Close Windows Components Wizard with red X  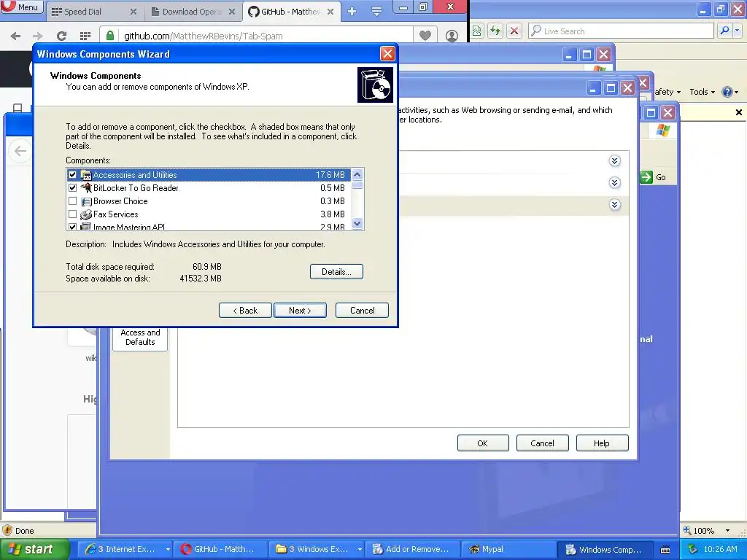click(387, 54)
